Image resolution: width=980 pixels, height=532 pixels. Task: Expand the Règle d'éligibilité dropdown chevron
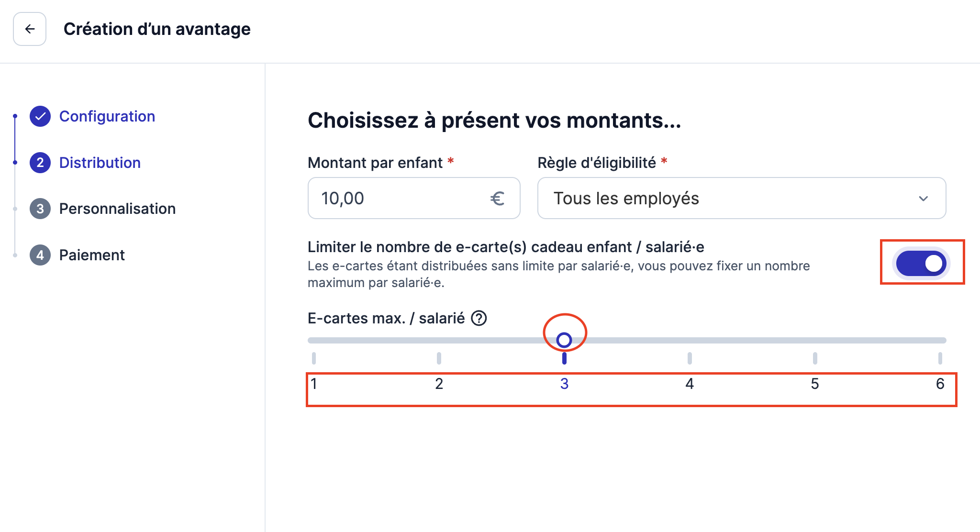(x=924, y=199)
